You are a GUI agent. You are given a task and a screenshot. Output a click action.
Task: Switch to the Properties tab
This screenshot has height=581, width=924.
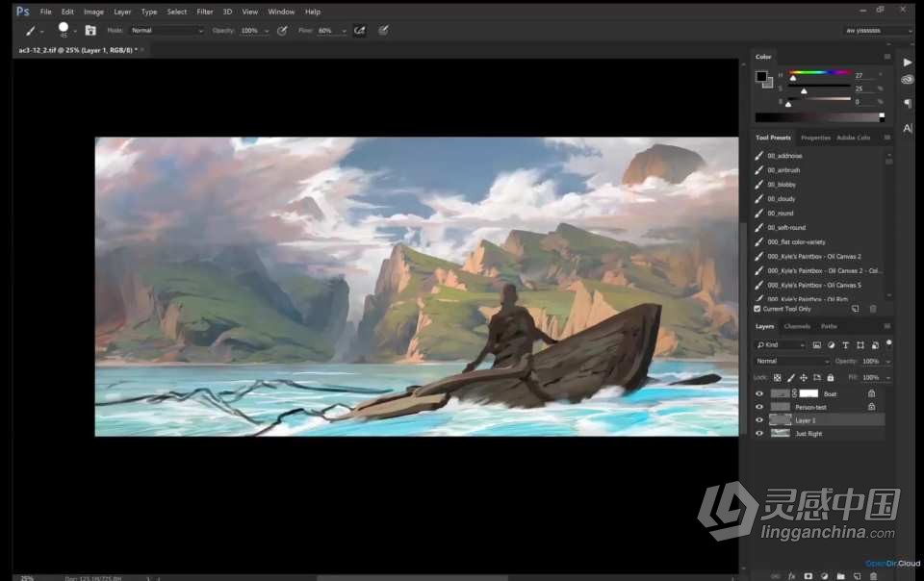click(x=815, y=138)
